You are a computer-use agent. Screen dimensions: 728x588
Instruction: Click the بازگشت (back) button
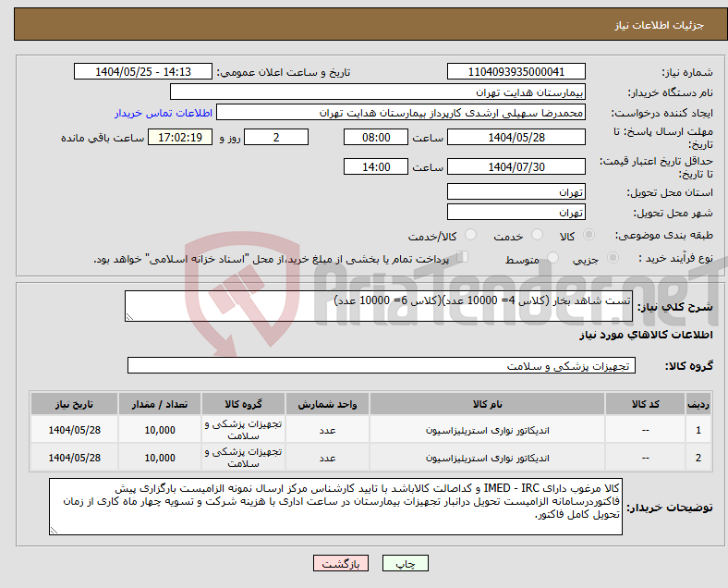click(x=341, y=563)
